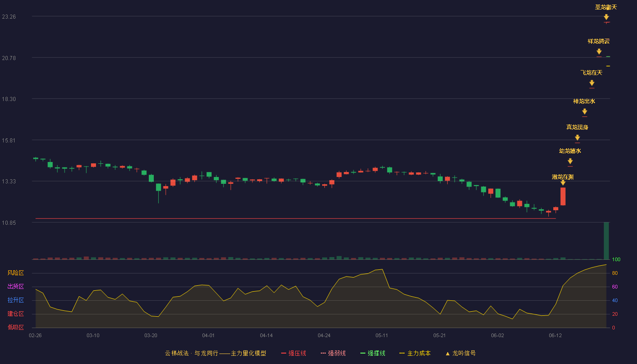Toggle the 龙吟信号 triangle legend item

click(x=460, y=353)
